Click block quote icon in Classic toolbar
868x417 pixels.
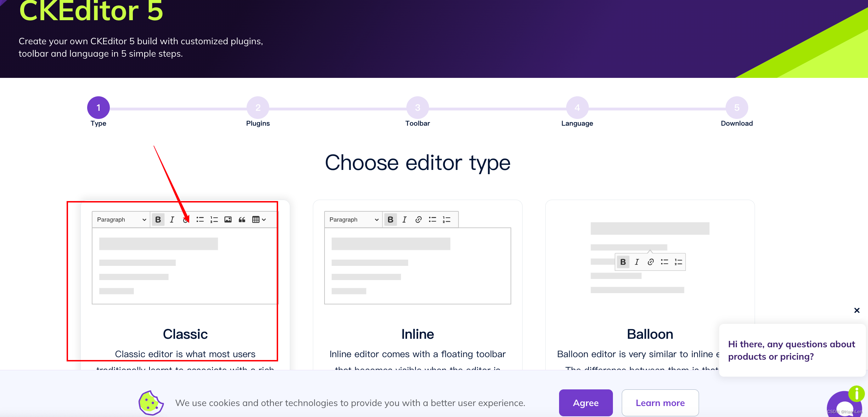point(242,219)
